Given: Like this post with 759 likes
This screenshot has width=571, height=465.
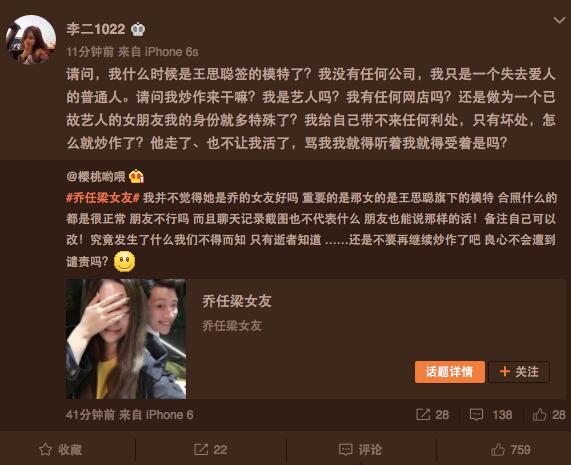Looking at the screenshot, I should coord(511,449).
